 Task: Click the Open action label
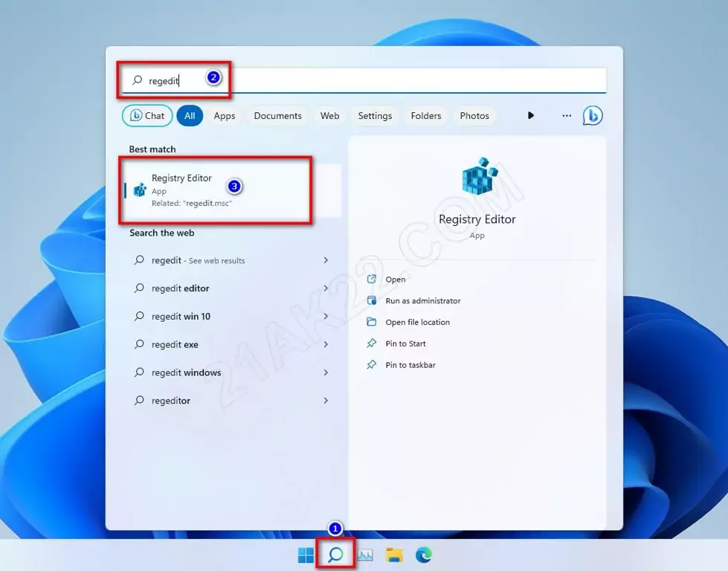coord(395,280)
